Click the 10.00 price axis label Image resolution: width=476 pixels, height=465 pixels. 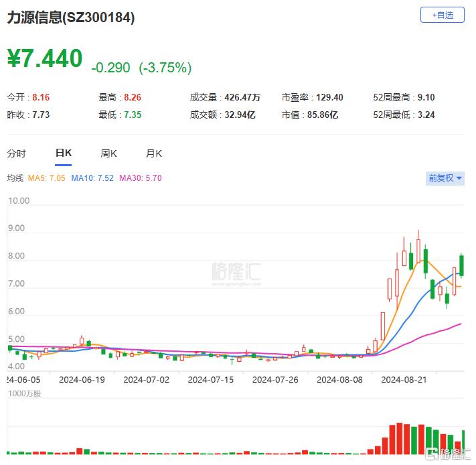[x=19, y=202]
